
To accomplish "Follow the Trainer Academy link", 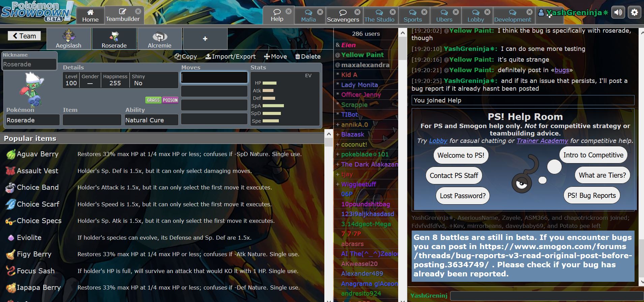I will coord(542,141).
